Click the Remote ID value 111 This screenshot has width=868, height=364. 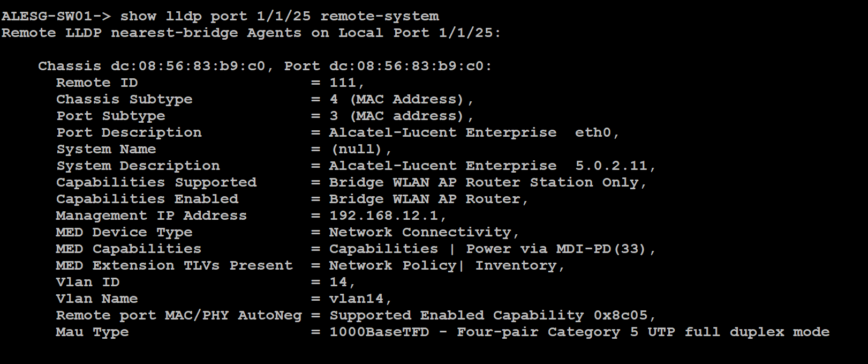click(343, 83)
